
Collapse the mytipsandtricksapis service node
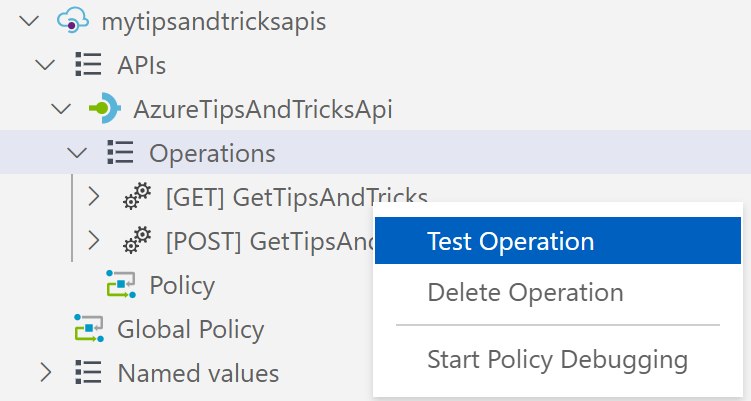click(29, 21)
